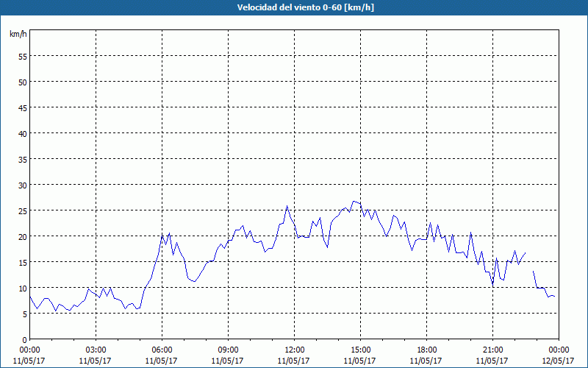
Task: Click the "11/05/17" date under 18:00
Action: coord(426,361)
